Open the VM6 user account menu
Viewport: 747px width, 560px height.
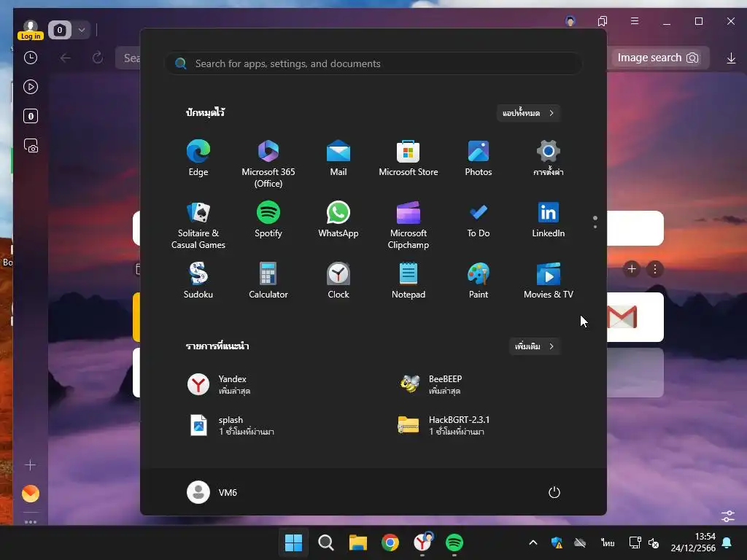click(x=212, y=492)
